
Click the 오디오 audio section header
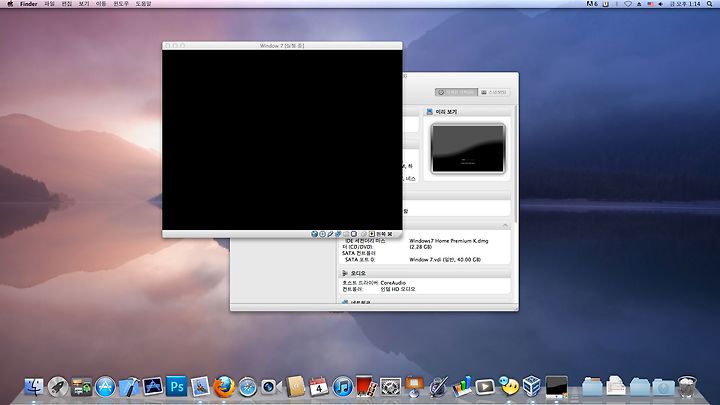click(x=425, y=273)
